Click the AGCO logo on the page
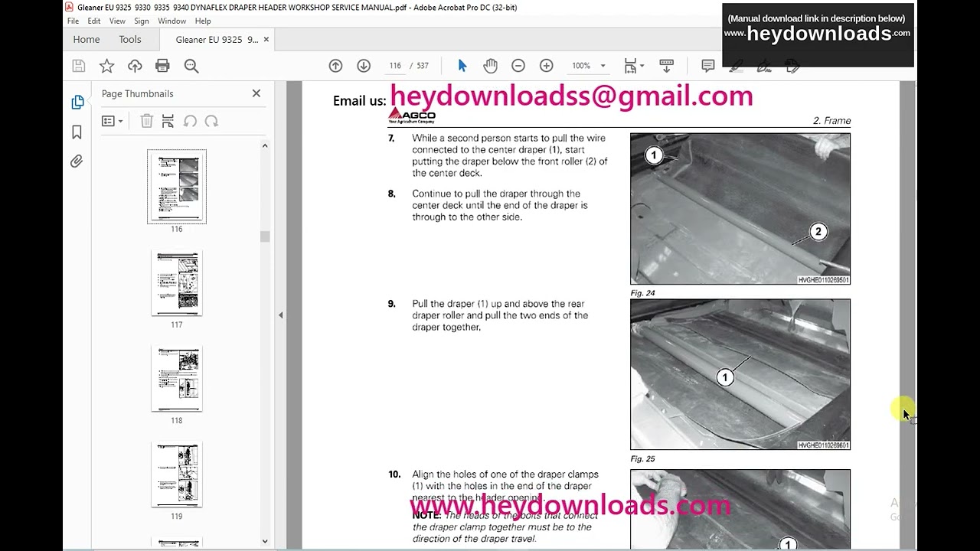This screenshot has width=980, height=551. pos(412,116)
